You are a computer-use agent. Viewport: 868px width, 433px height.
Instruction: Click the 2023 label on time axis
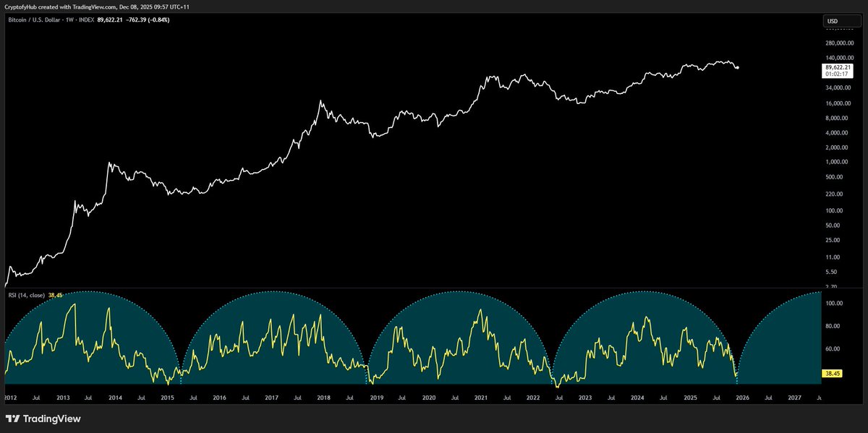click(x=585, y=398)
